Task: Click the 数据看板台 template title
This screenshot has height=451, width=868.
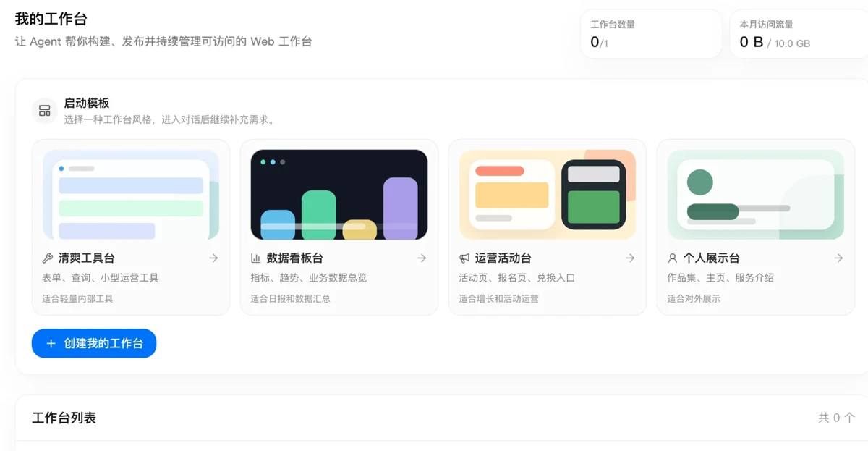Action: tap(295, 258)
